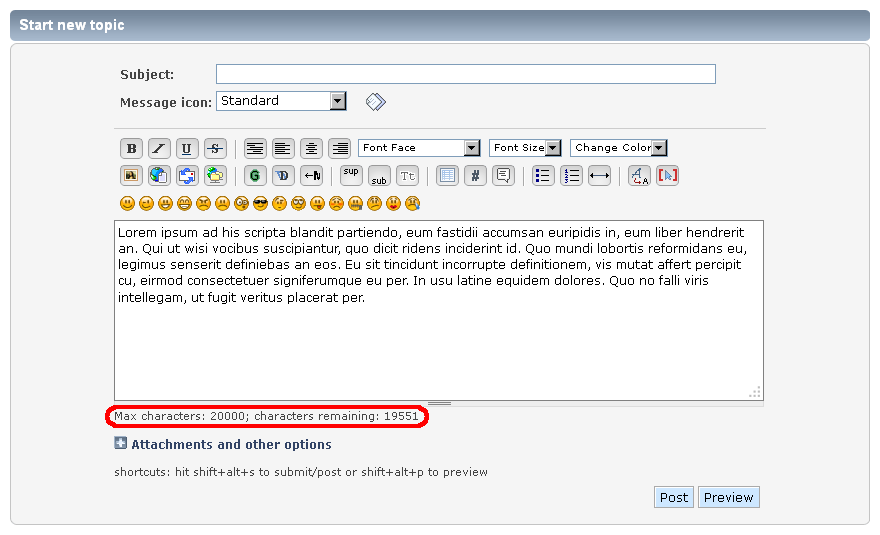
Task: Apply italic formatting
Action: point(159,148)
